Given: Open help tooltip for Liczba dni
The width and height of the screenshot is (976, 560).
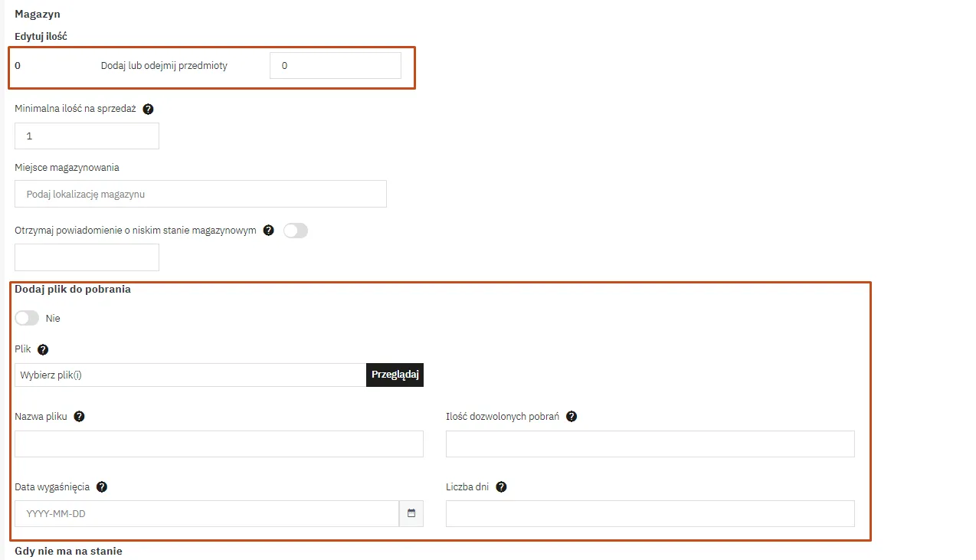Looking at the screenshot, I should [x=501, y=487].
